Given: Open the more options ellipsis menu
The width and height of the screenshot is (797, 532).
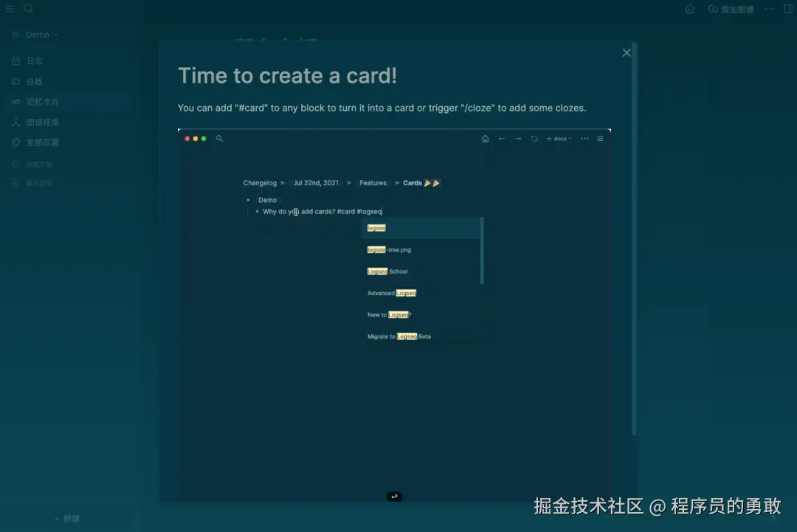Looking at the screenshot, I should pyautogui.click(x=769, y=9).
